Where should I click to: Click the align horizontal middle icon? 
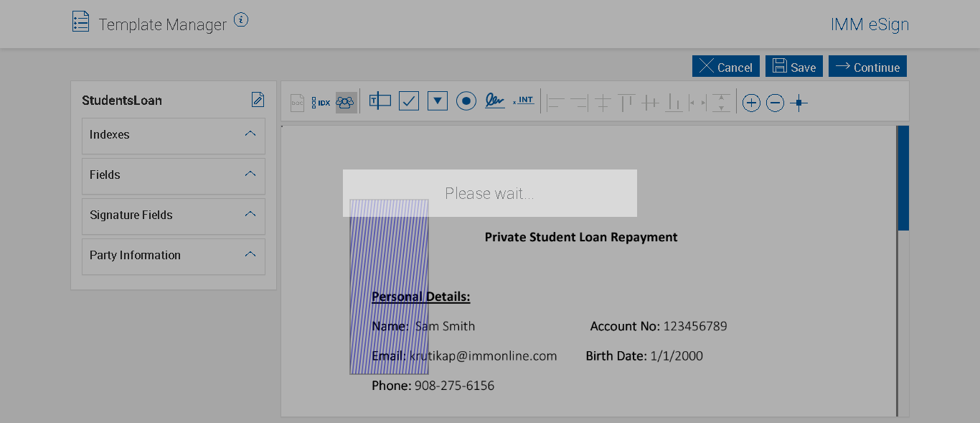[650, 103]
